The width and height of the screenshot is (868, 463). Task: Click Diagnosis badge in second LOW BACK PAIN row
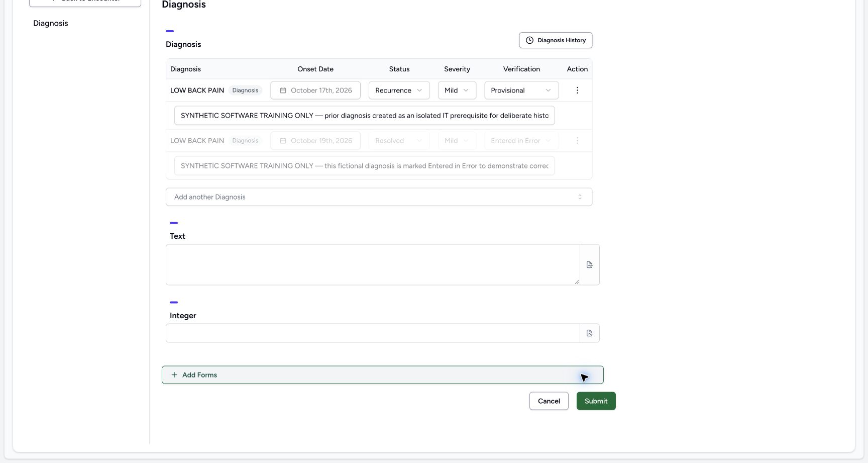coord(245,141)
